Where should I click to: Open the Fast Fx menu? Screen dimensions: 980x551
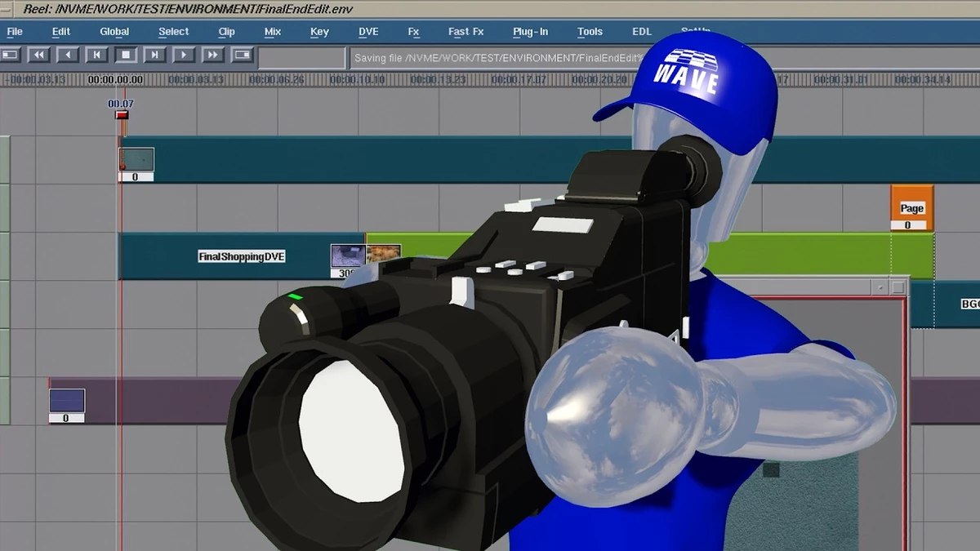[465, 32]
